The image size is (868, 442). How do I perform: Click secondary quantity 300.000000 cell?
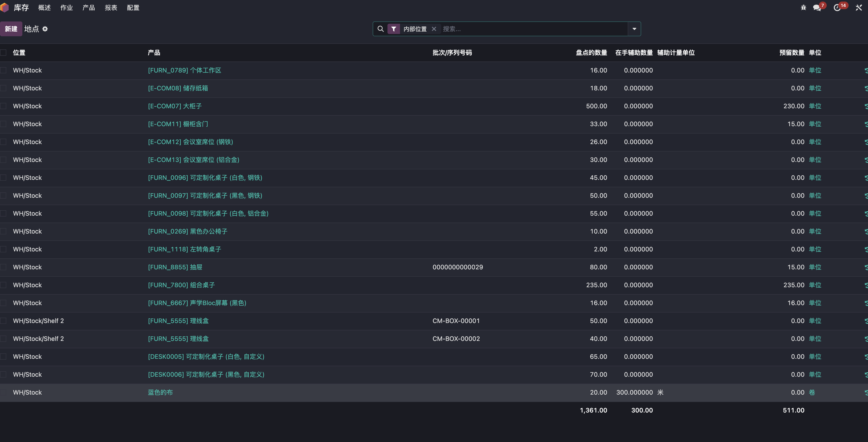tap(634, 393)
